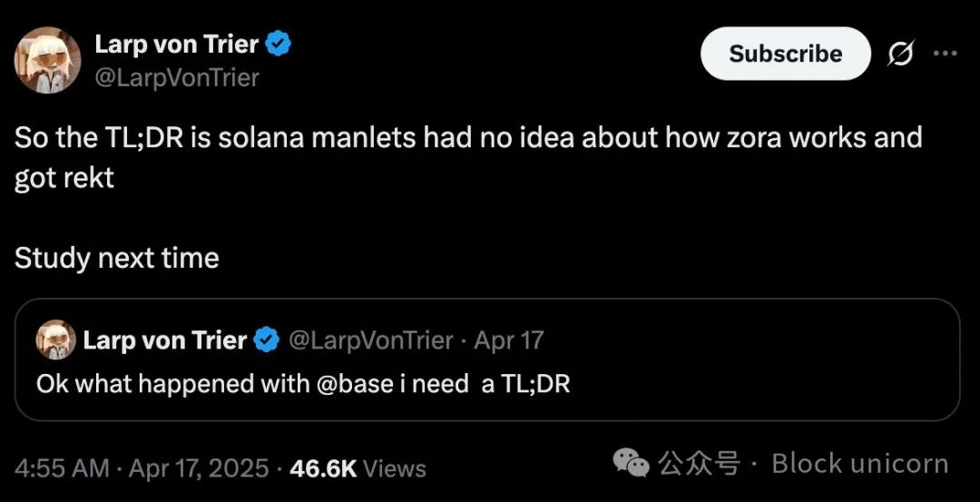This screenshot has width=980, height=502.
Task: Open the quoted tweet text about TL;DR
Action: tap(303, 383)
